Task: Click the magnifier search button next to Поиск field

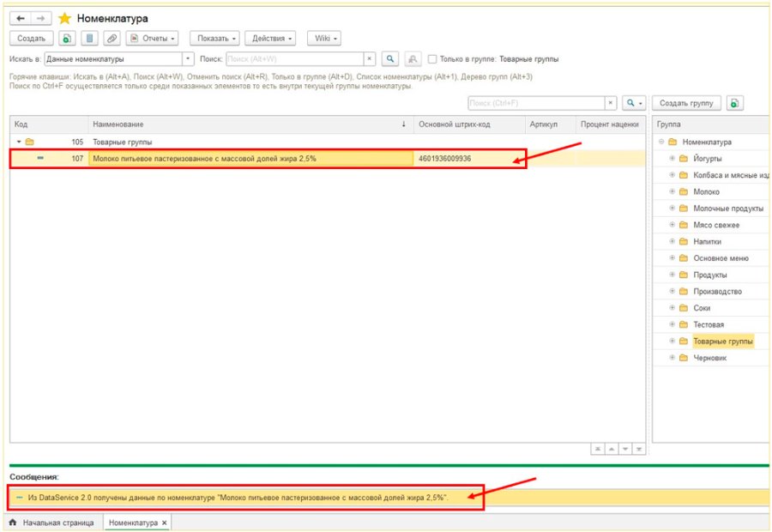Action: (x=390, y=59)
